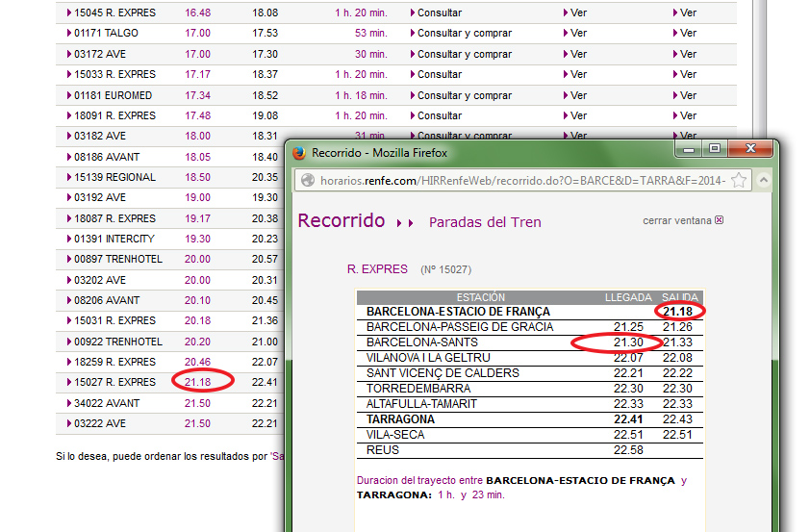This screenshot has height=532, width=810.
Task: Click Consultar y comprar for the EUROMED train
Action: (x=464, y=95)
